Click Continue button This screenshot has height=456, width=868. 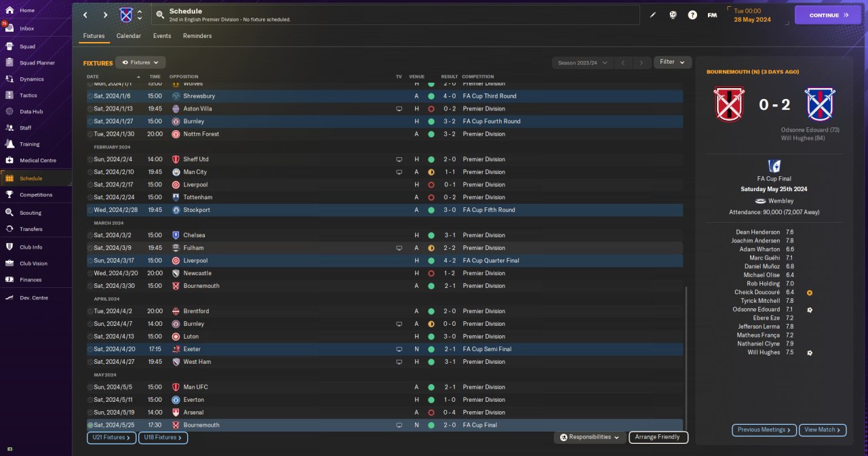[828, 15]
